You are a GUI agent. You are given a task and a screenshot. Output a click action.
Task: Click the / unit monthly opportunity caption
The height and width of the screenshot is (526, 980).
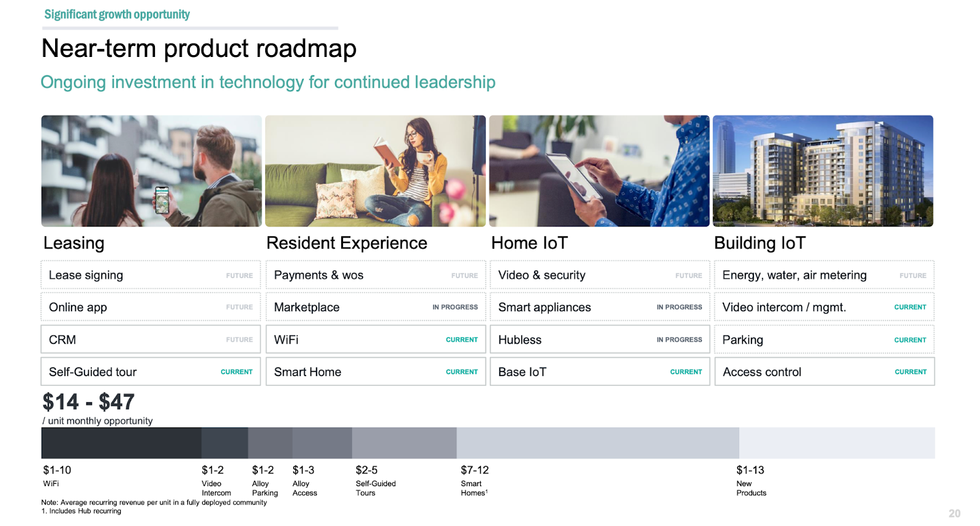tap(97, 421)
